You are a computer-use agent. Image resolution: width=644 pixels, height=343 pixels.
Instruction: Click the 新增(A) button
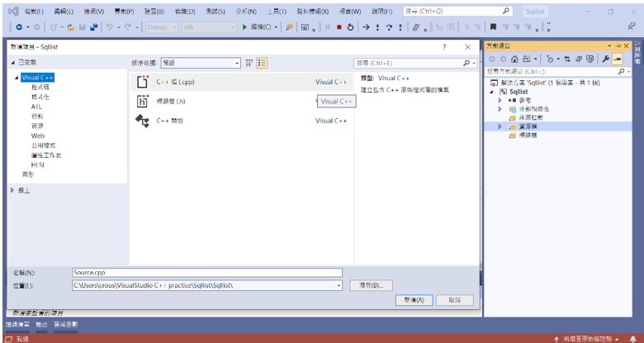coord(414,300)
